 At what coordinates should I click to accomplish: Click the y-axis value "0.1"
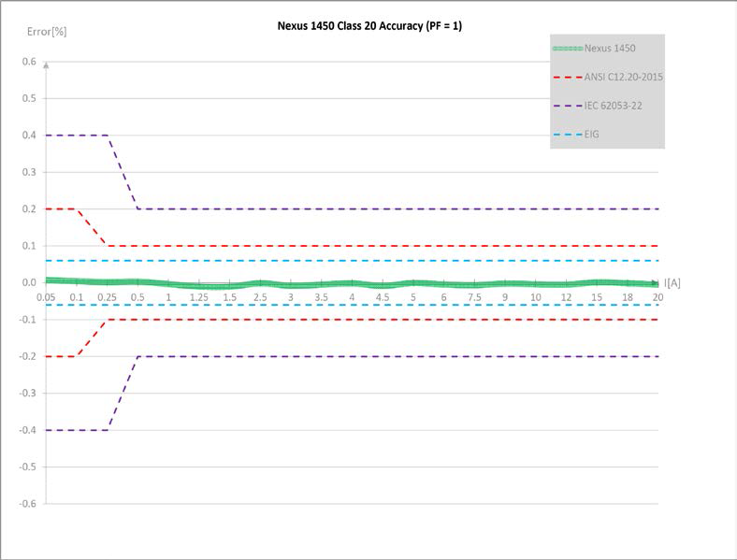click(x=29, y=246)
